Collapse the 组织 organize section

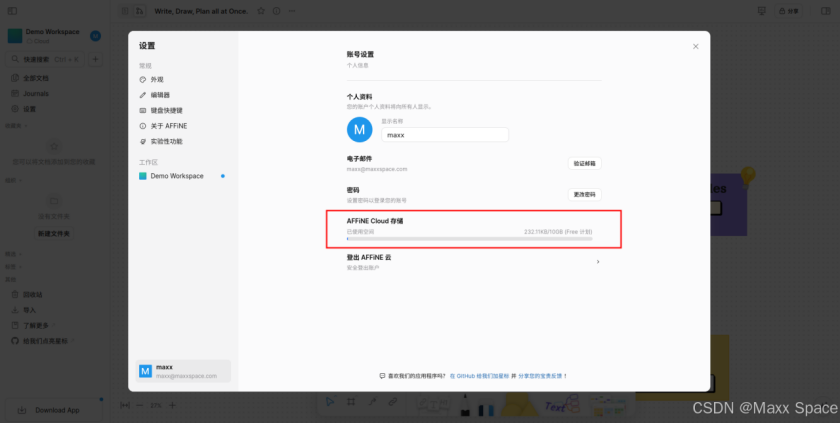pyautogui.click(x=13, y=180)
